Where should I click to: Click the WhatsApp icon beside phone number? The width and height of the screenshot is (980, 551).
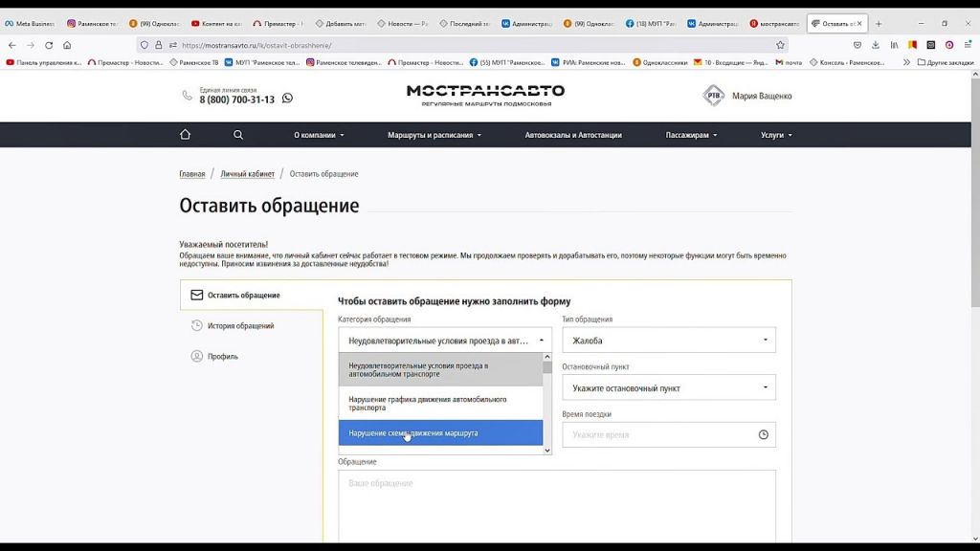click(287, 99)
